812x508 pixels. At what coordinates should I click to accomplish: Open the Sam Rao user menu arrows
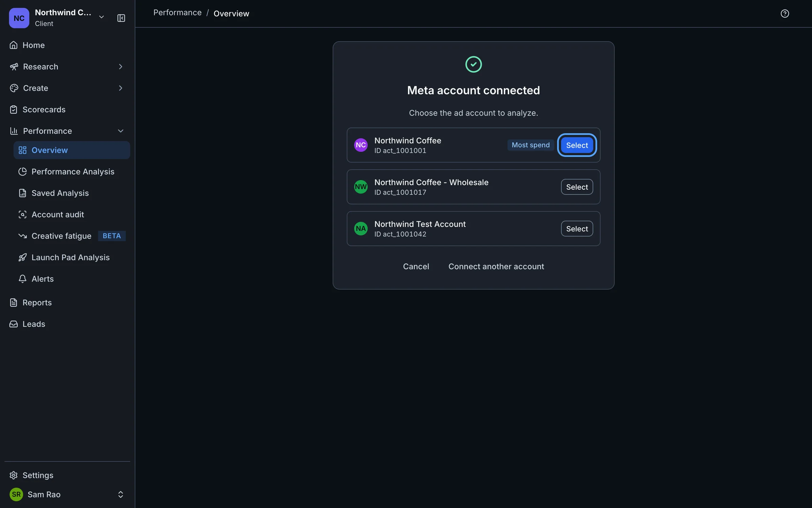click(x=120, y=494)
